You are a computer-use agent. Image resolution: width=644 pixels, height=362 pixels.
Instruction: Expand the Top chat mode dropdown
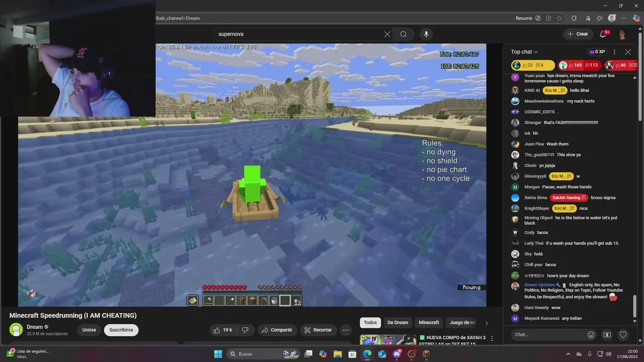coord(525,52)
